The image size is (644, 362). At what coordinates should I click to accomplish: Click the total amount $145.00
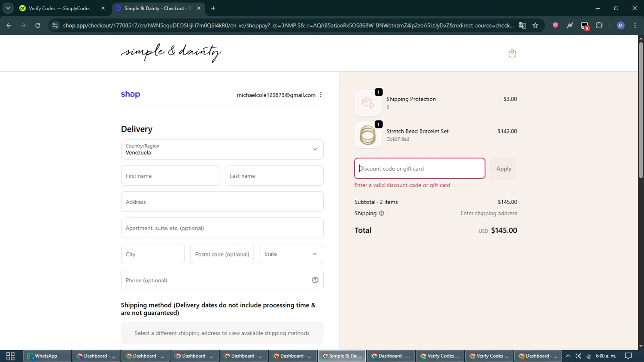[504, 230]
